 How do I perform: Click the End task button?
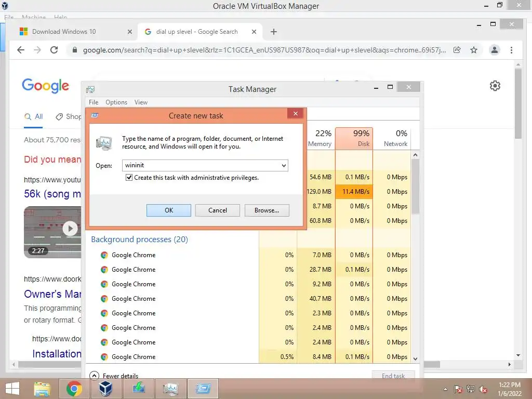(x=393, y=376)
